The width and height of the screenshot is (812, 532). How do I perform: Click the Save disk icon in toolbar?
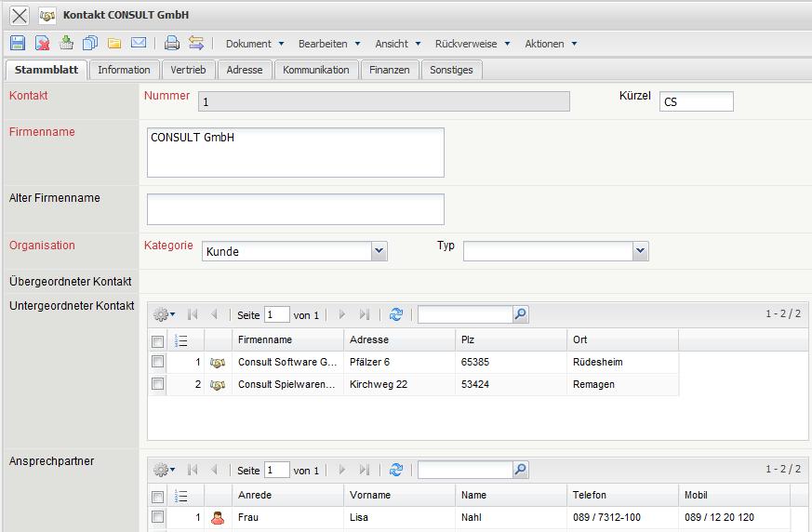[x=18, y=43]
